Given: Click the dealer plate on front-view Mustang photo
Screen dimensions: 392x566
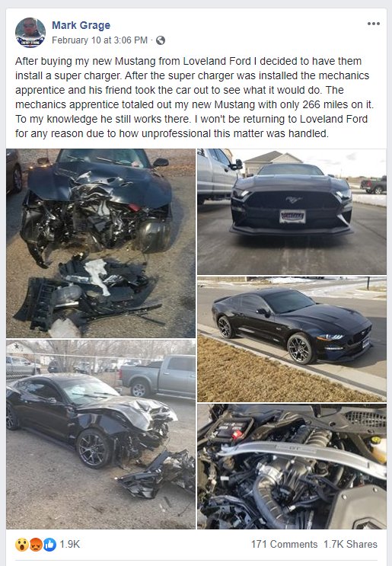Looking at the screenshot, I should 292,216.
